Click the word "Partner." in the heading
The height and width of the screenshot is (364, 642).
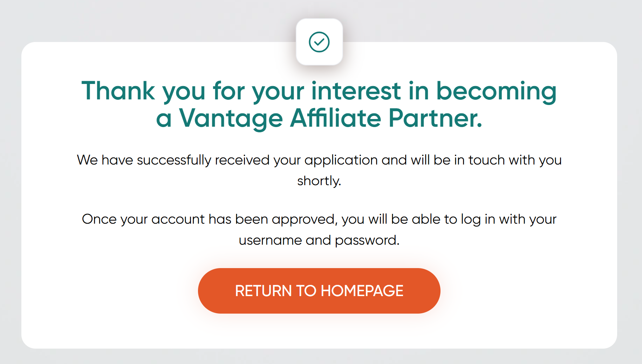click(x=435, y=118)
